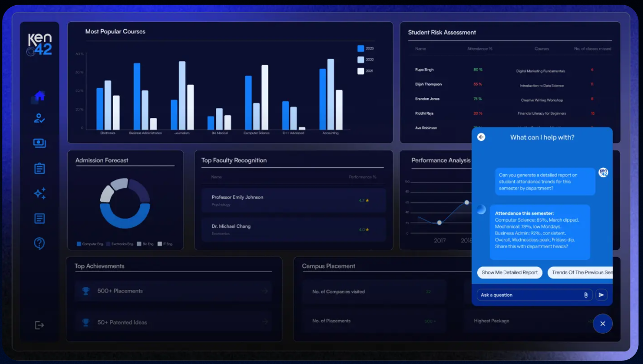Click the Bio Eng. legend swatch
Image resolution: width=643 pixels, height=364 pixels.
tap(139, 244)
